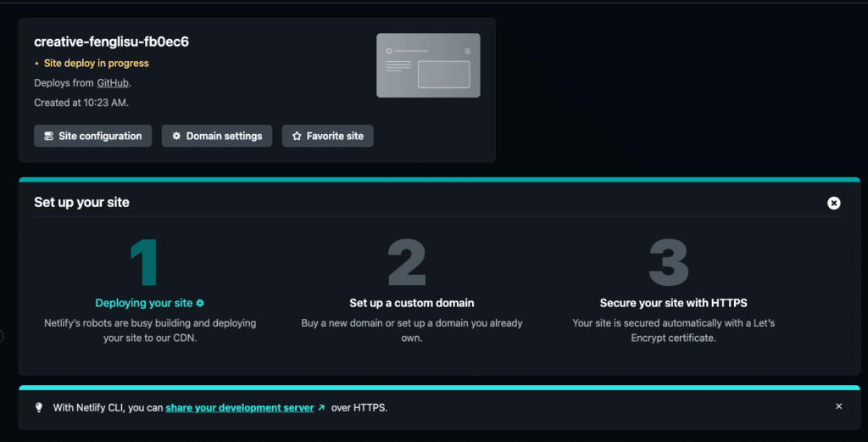Click Buy a new domain description text
This screenshot has width=868, height=442.
point(412,330)
